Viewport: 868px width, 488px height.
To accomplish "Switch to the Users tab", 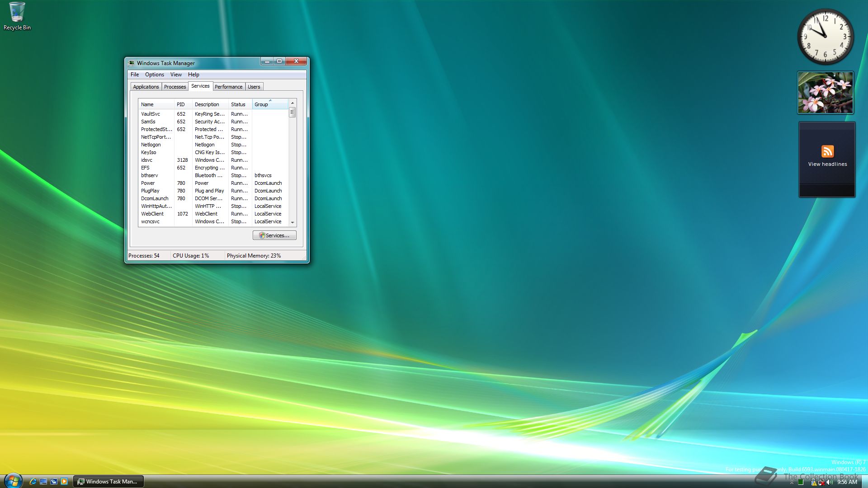I will (x=254, y=87).
